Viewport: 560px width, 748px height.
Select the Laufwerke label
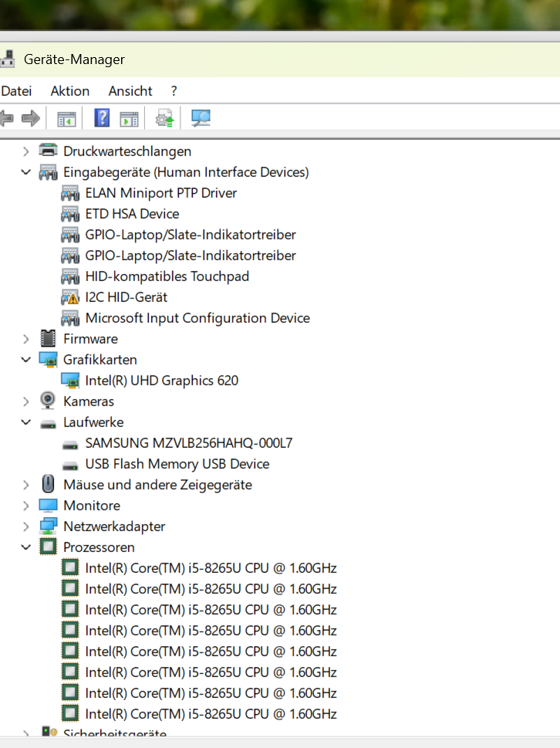(x=93, y=422)
